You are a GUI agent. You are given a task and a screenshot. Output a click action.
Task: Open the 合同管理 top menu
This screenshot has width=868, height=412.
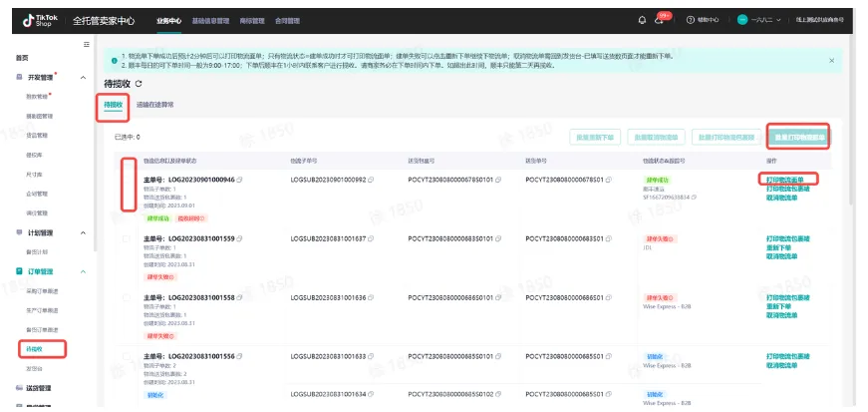[287, 21]
